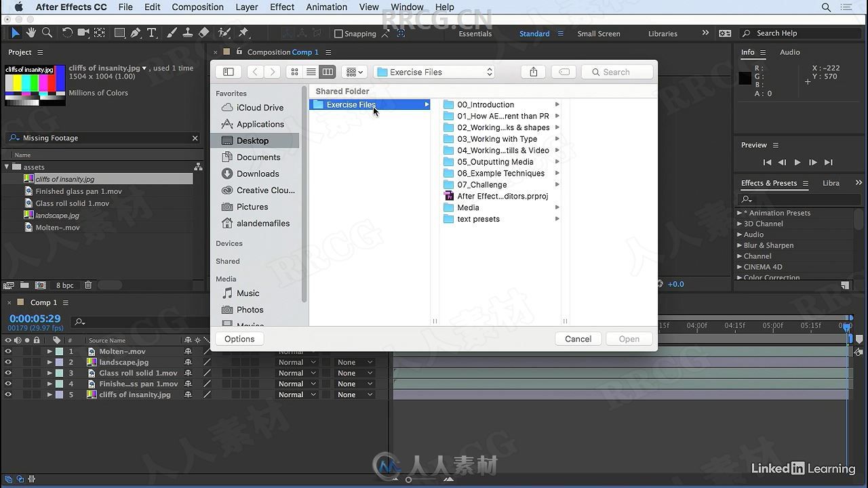This screenshot has height=488, width=868.
Task: Click the Share button in file dialog
Action: coord(534,72)
